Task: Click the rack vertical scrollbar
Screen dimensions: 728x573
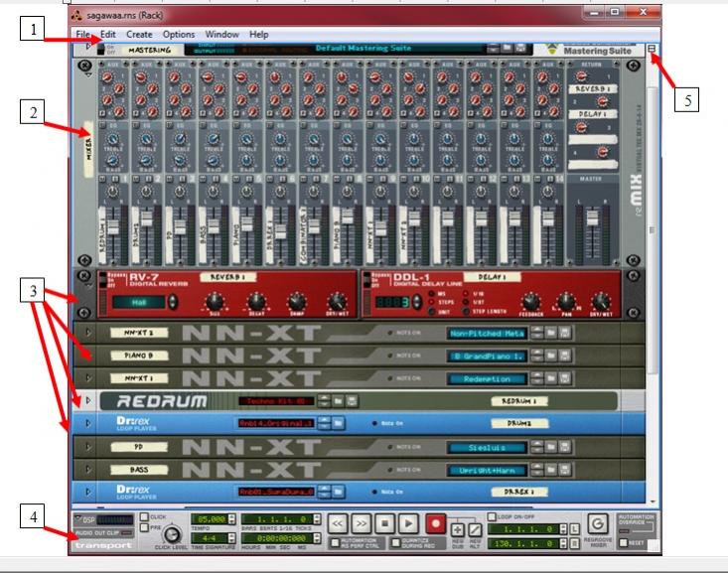Action: [653, 229]
